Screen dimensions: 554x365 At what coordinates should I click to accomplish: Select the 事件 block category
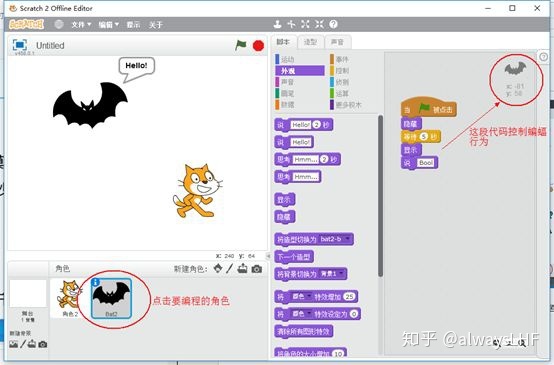click(354, 59)
